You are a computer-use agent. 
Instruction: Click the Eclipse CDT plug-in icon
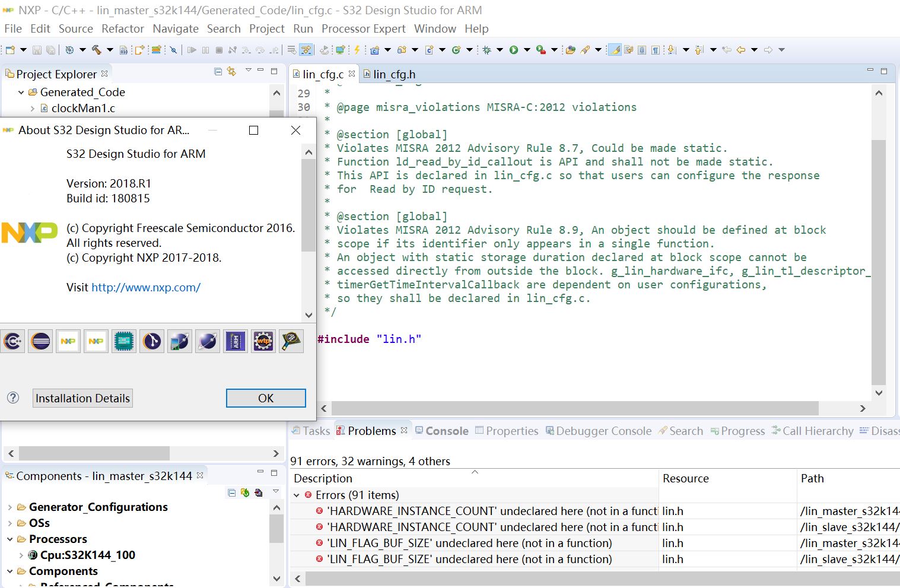click(x=13, y=341)
